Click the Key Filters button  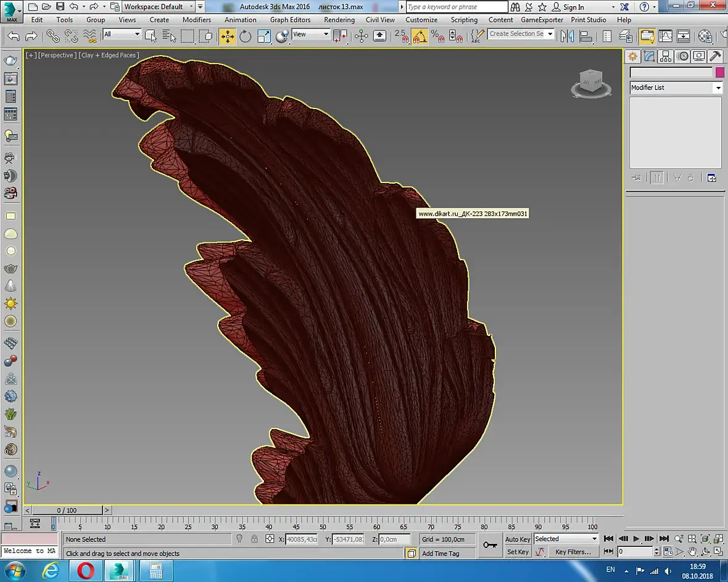(x=573, y=552)
